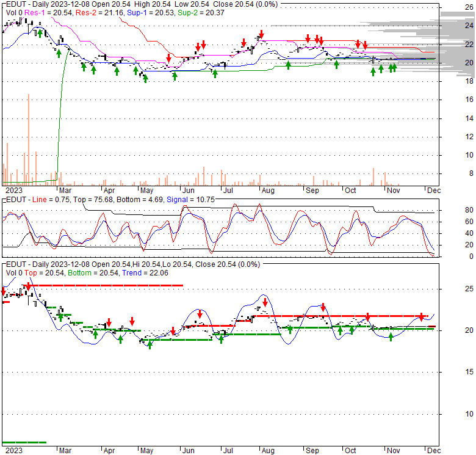The width and height of the screenshot is (476, 455).
Task: Click the Bottom = 4.69 oscillator label
Action: click(140, 200)
